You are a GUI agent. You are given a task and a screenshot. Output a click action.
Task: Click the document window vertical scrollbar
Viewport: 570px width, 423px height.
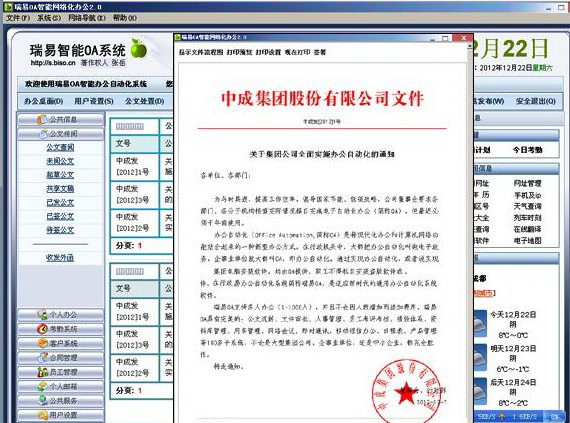pyautogui.click(x=470, y=233)
